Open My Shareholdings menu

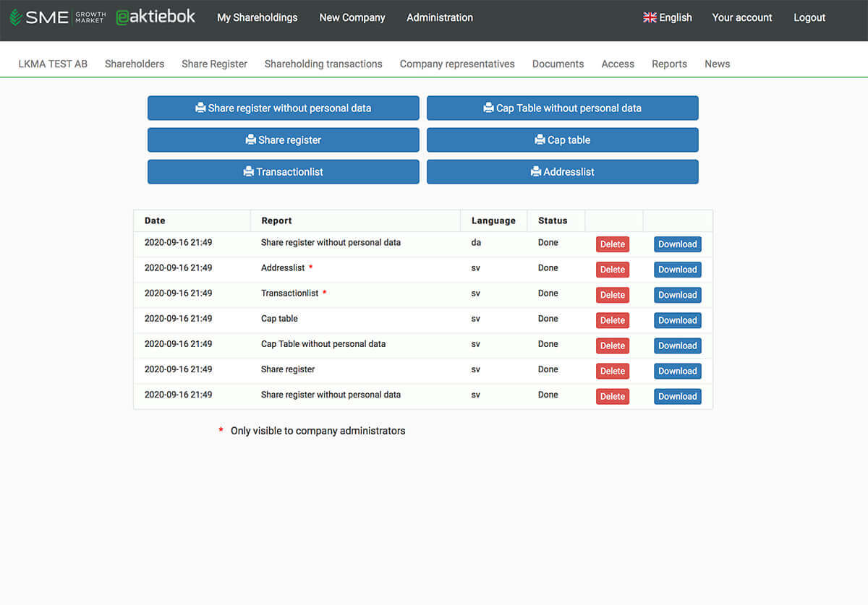coord(258,17)
